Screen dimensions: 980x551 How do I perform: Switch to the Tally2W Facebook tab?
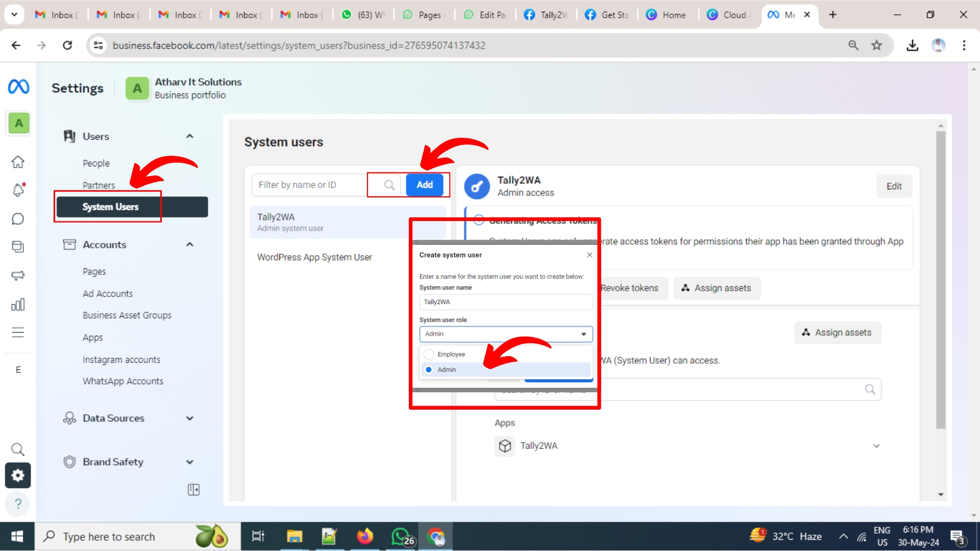click(547, 15)
